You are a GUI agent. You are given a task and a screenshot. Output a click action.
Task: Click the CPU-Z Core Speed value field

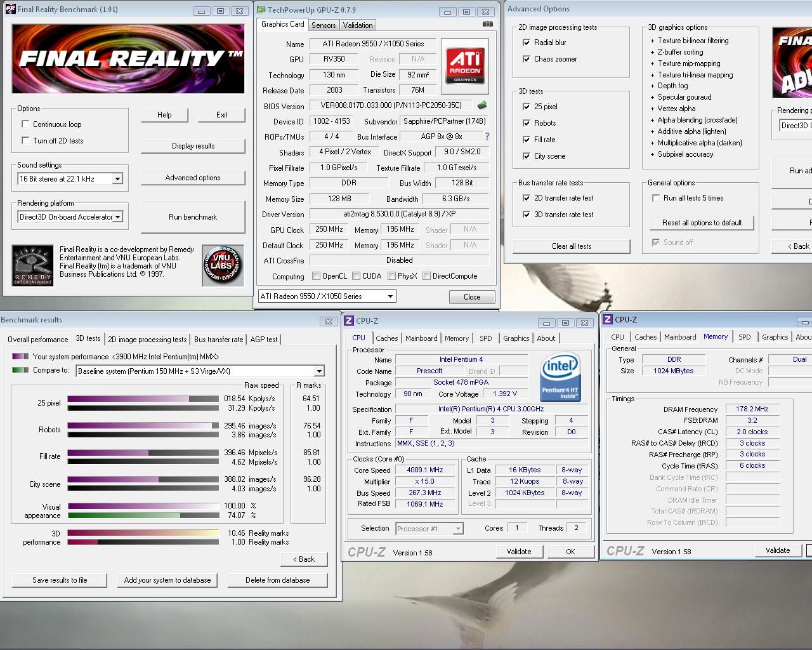[425, 470]
